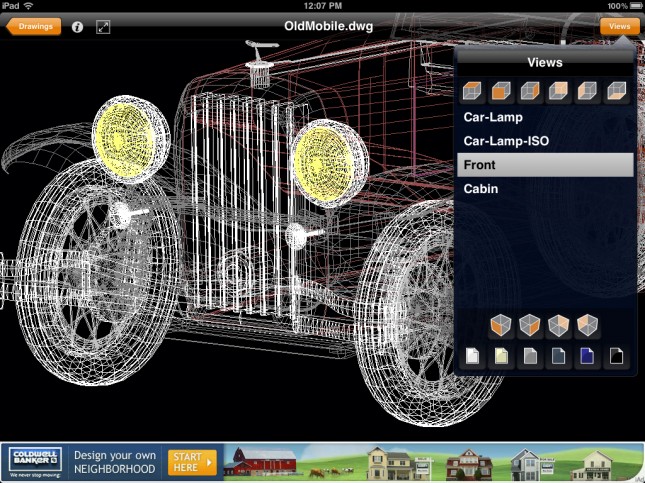
Task: Select the right face cube view
Action: (x=530, y=92)
